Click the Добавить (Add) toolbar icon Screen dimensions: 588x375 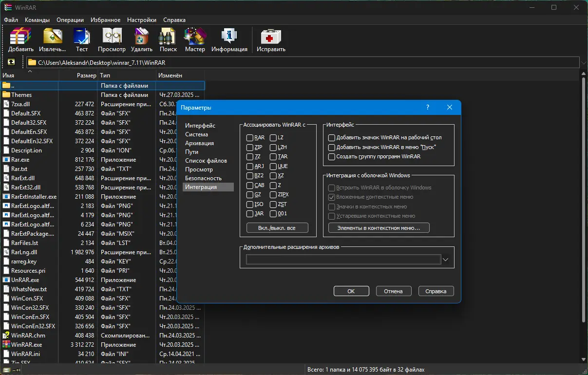tap(21, 39)
